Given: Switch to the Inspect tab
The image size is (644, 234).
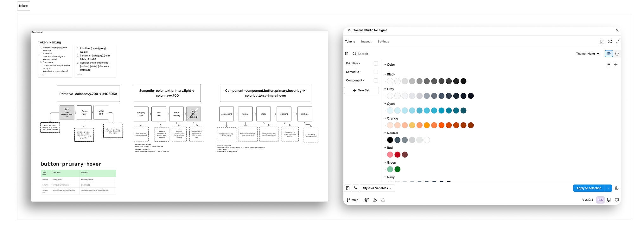Looking at the screenshot, I should [366, 42].
